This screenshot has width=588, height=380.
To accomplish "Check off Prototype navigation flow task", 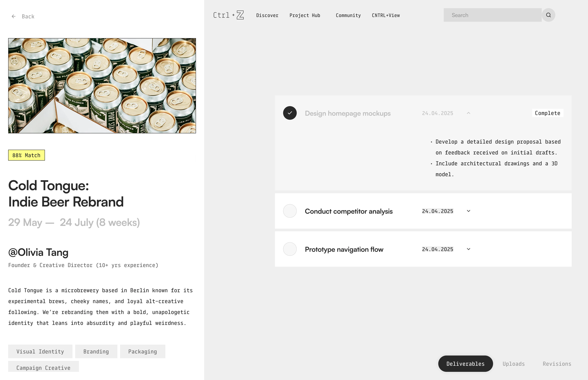I will coord(290,249).
